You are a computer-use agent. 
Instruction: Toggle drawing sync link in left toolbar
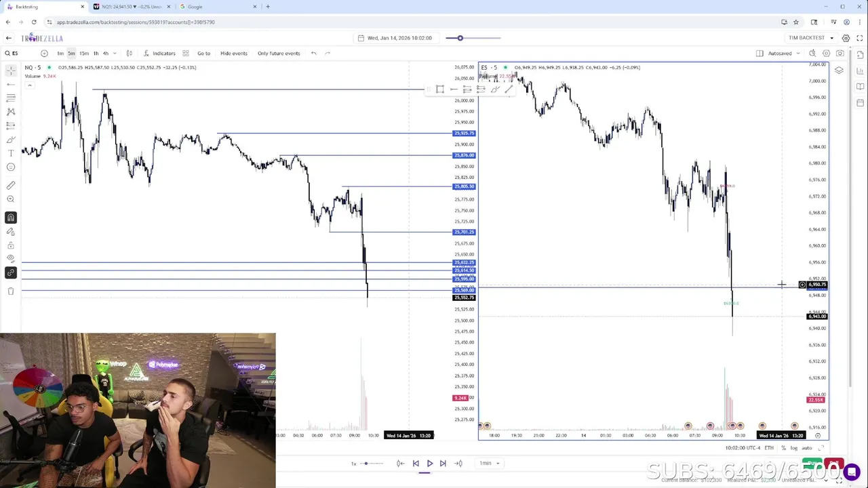[x=11, y=272]
